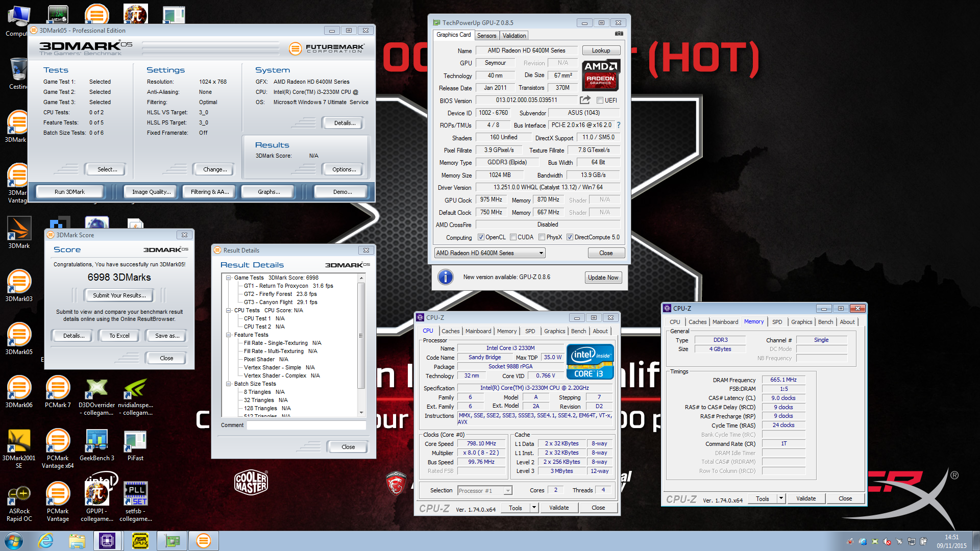The width and height of the screenshot is (980, 551).
Task: Launch the PCMark 7 desktop icon
Action: 58,392
